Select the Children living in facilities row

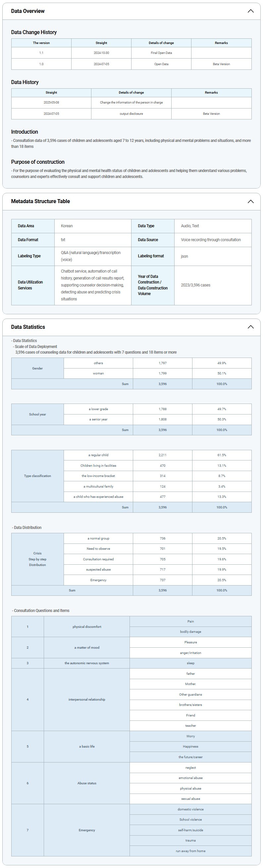coord(98,466)
